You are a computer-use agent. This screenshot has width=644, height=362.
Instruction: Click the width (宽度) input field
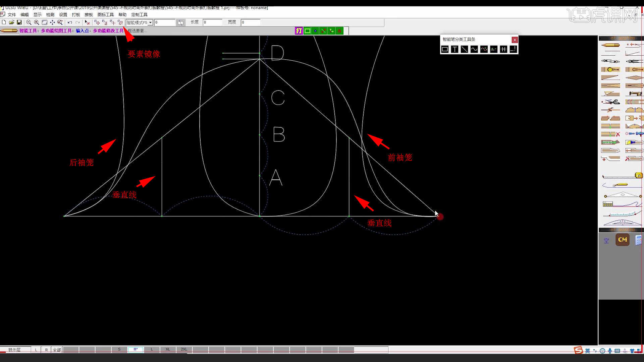click(x=251, y=22)
